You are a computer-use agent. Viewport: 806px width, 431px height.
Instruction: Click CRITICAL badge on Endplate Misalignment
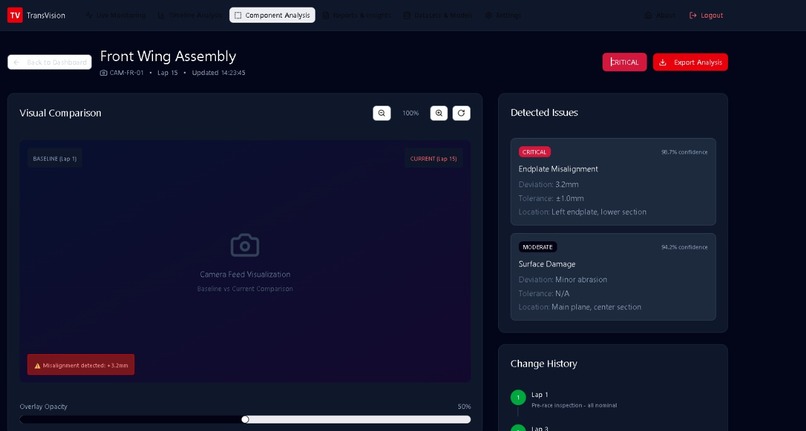point(535,152)
